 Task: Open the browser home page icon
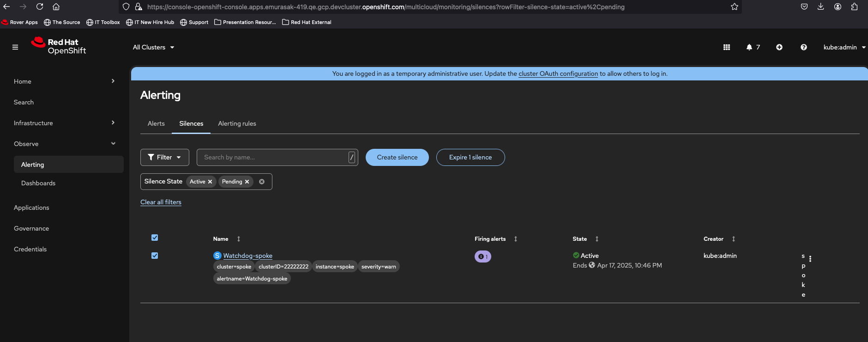(x=56, y=6)
